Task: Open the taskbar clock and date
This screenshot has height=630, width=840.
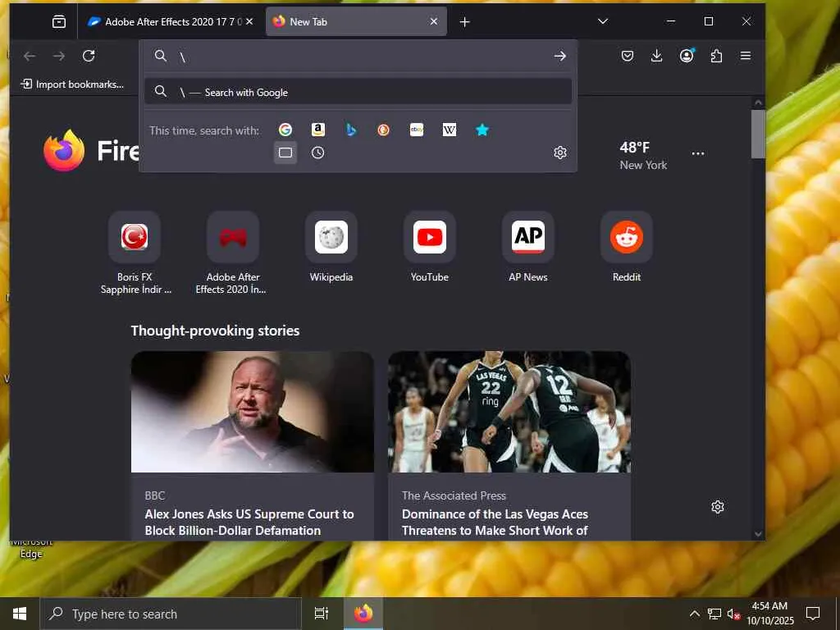Action: point(769,614)
